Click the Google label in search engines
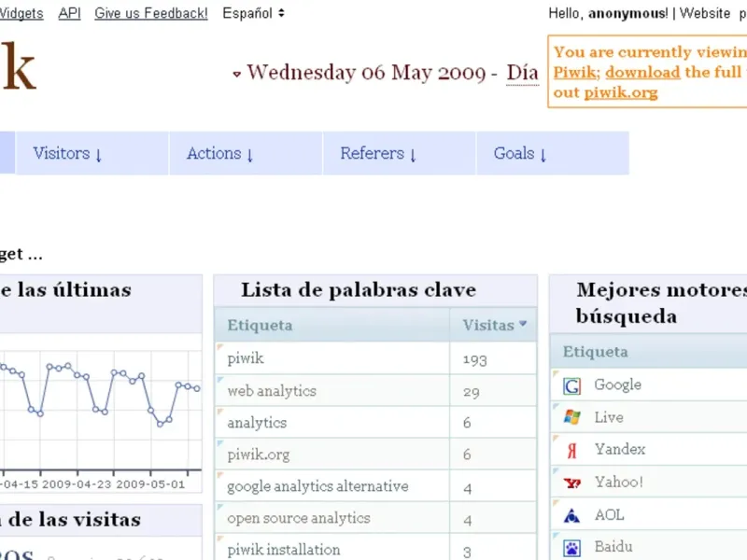This screenshot has height=560, width=747. pos(617,385)
